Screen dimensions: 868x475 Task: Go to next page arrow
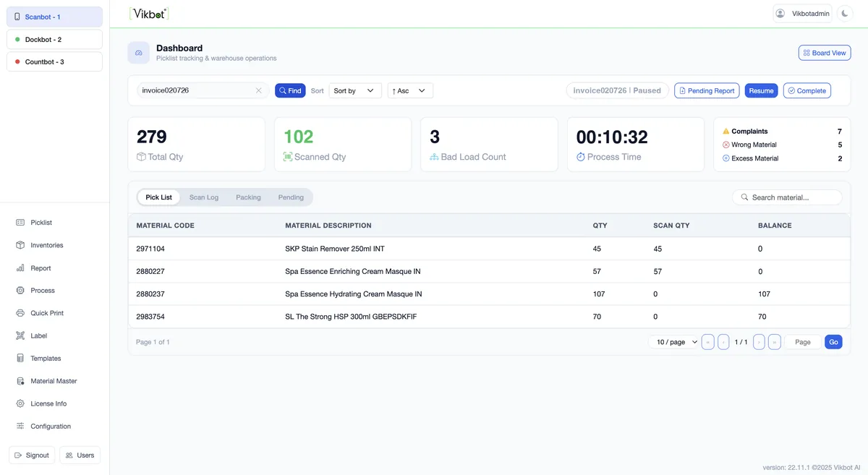pos(759,342)
